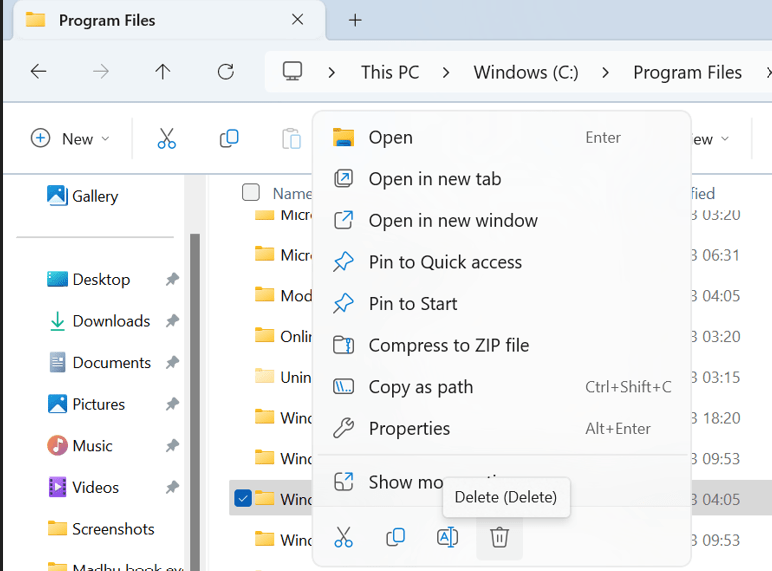Viewport: 772px width, 571px height.
Task: Refresh the current folder view
Action: pyautogui.click(x=226, y=71)
